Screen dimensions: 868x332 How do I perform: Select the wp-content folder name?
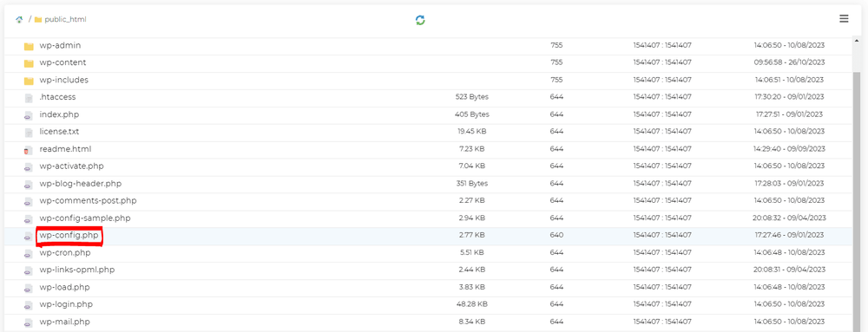pos(62,62)
